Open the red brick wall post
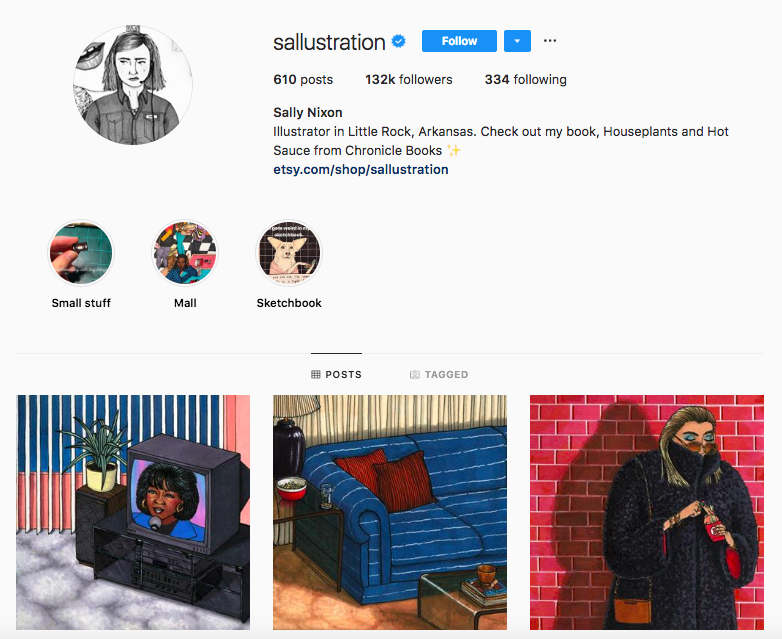This screenshot has width=782, height=639. tap(647, 512)
